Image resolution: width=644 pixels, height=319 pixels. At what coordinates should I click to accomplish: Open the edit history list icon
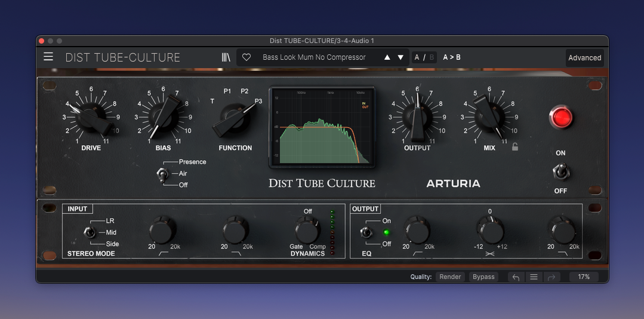coord(534,277)
